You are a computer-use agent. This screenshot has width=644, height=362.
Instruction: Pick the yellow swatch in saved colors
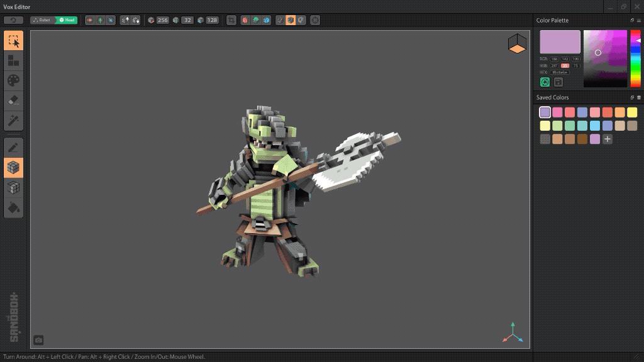632,112
